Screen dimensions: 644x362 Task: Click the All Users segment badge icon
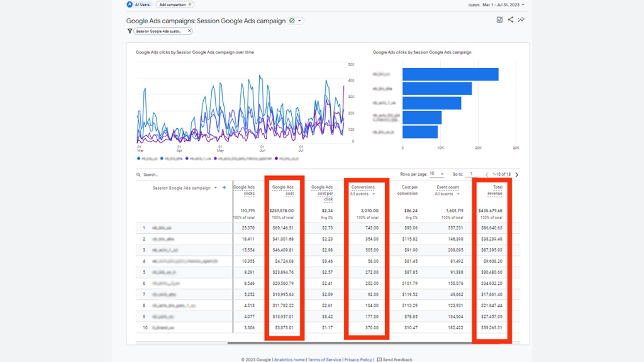pyautogui.click(x=130, y=4)
